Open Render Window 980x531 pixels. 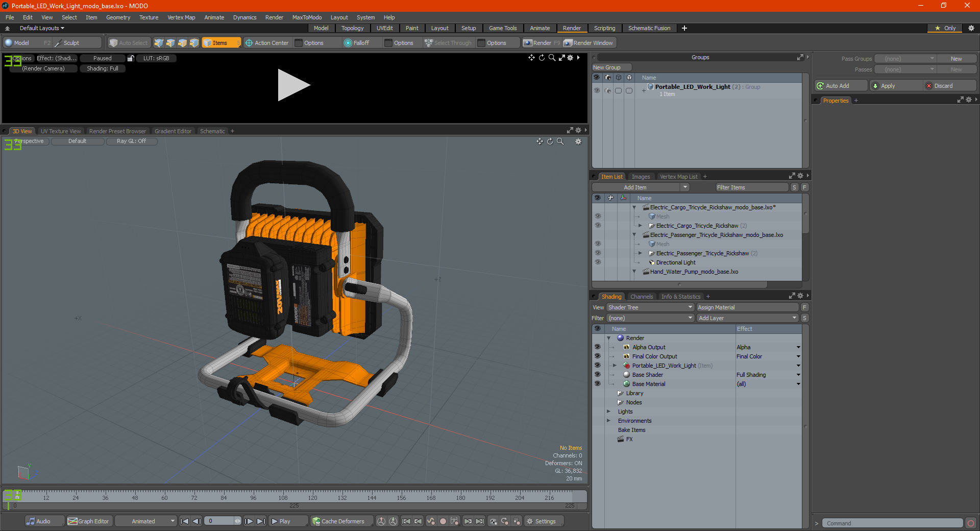tap(589, 43)
